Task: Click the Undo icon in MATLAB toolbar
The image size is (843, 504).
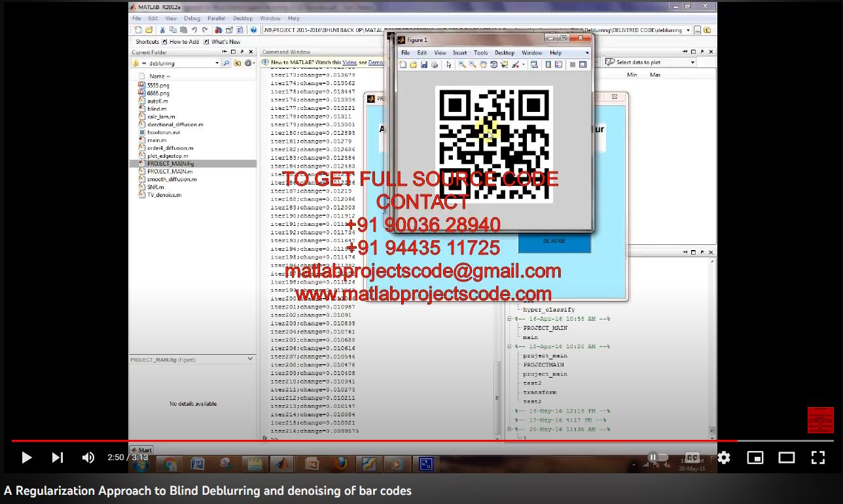Action: (194, 30)
